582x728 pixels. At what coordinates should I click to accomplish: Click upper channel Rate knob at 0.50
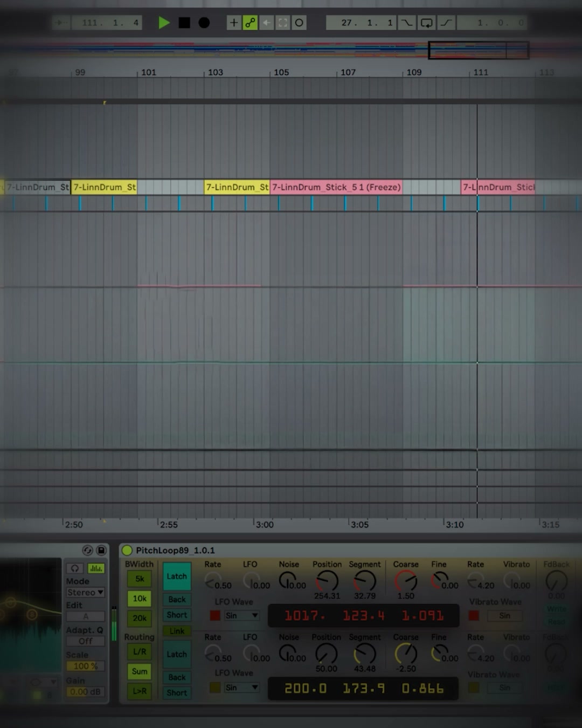point(212,581)
